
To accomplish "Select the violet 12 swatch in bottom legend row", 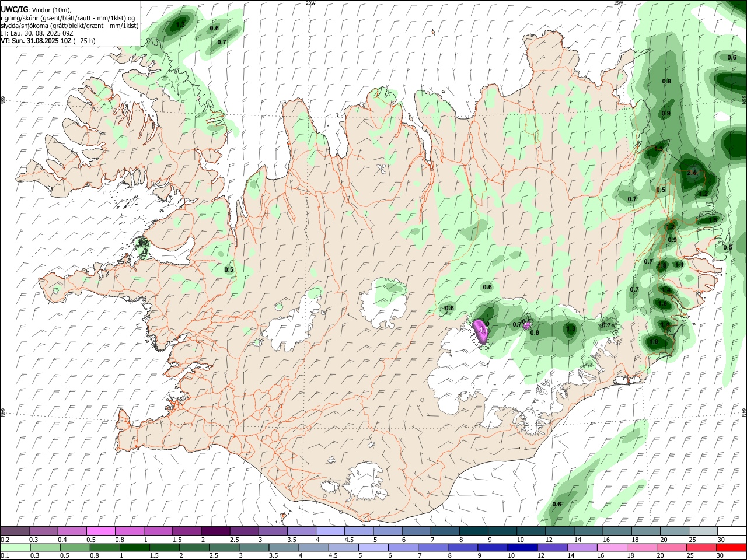I will coord(551,547).
